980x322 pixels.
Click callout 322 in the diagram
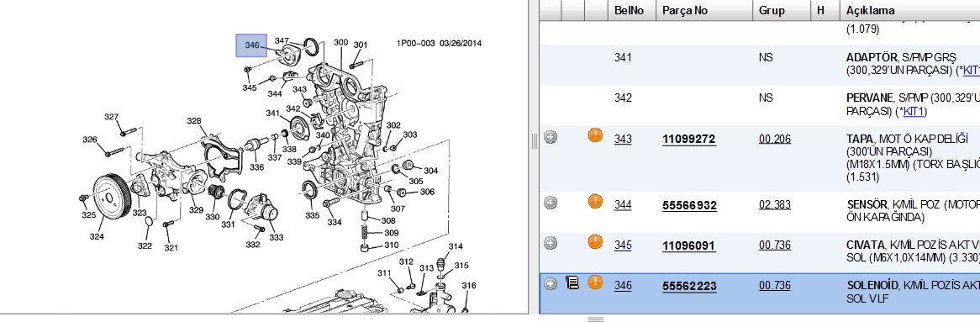145,245
